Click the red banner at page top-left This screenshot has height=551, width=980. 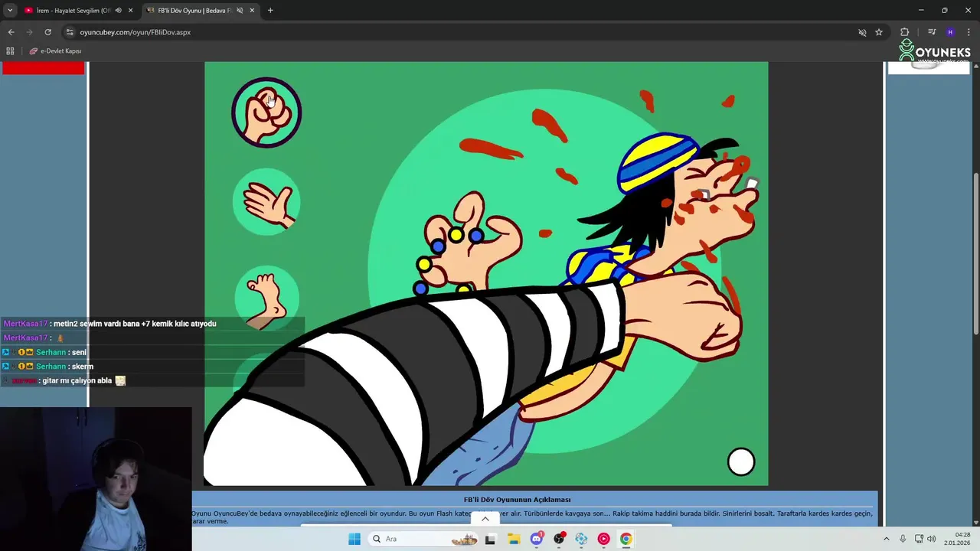[44, 68]
